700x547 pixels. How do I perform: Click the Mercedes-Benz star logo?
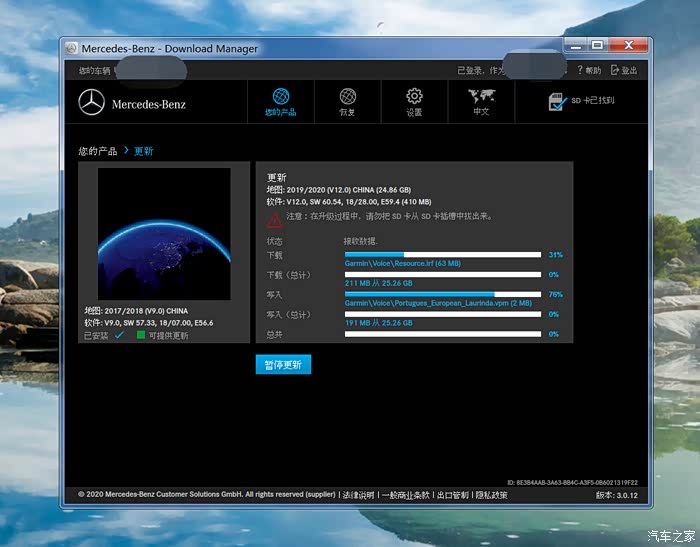pos(92,103)
